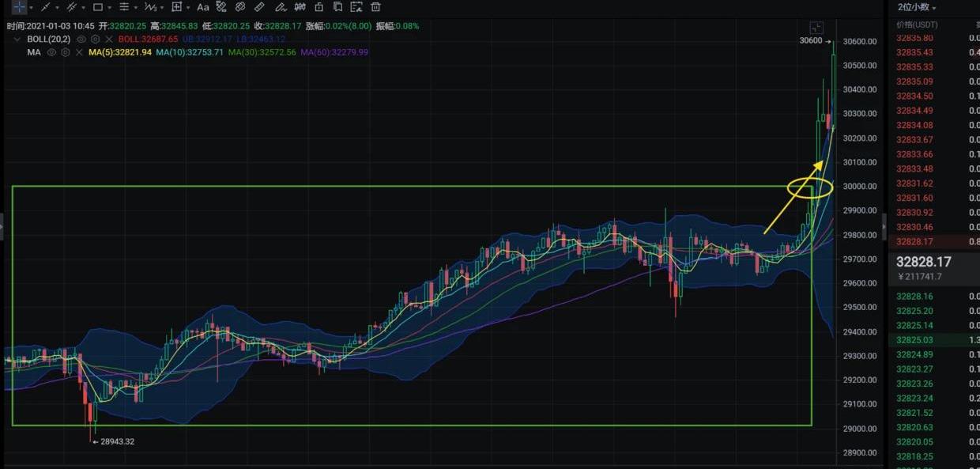Remove the BOLL indicator with X
980x469 pixels.
[x=108, y=39]
